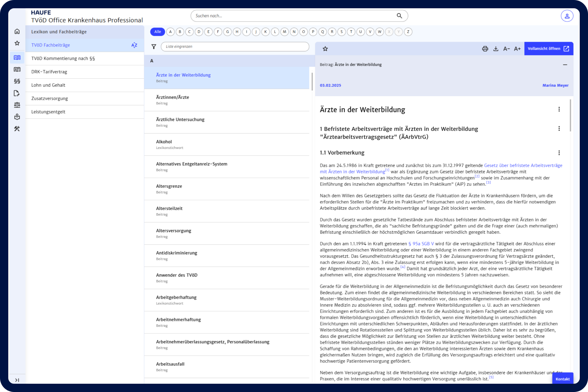Decrease font size with A- icon
This screenshot has height=392, width=588.
(x=506, y=49)
